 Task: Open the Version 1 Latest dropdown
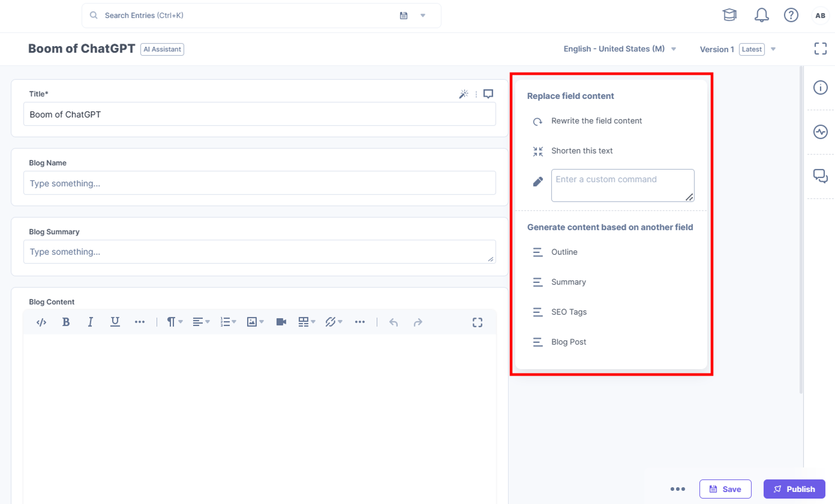point(738,49)
